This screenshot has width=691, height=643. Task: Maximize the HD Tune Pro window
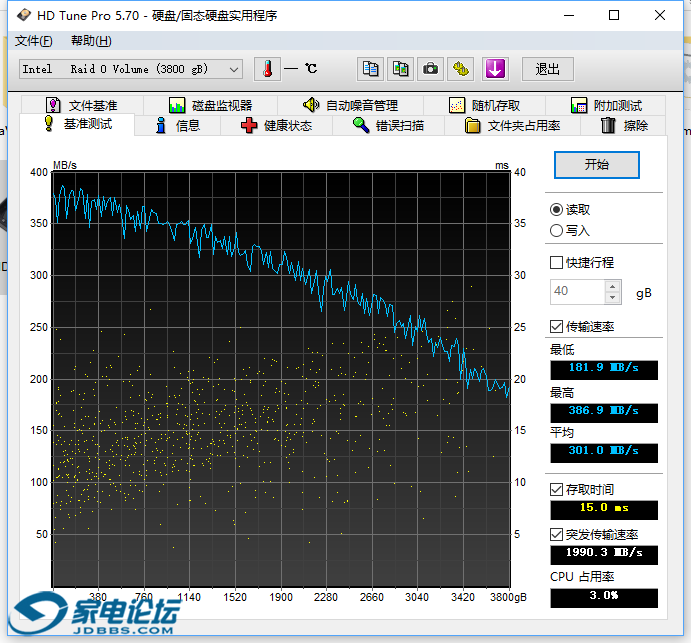point(614,15)
